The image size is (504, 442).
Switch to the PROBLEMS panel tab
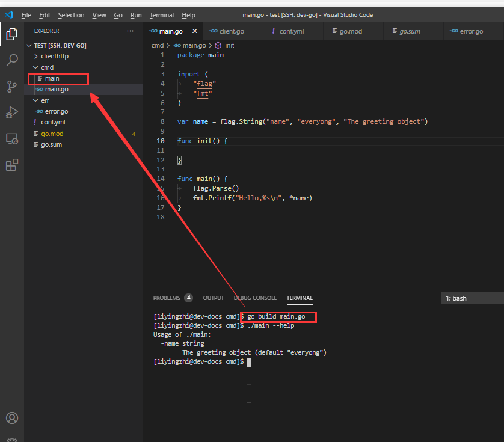167,298
